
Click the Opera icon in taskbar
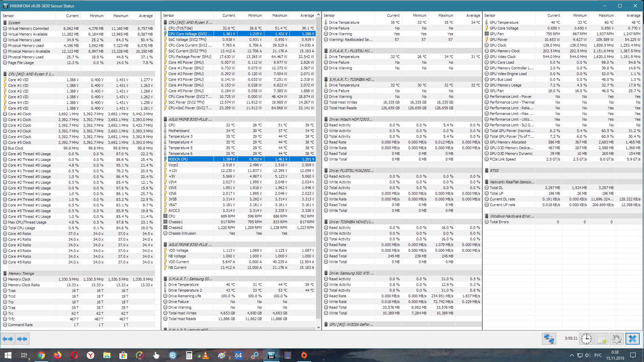pos(74,355)
